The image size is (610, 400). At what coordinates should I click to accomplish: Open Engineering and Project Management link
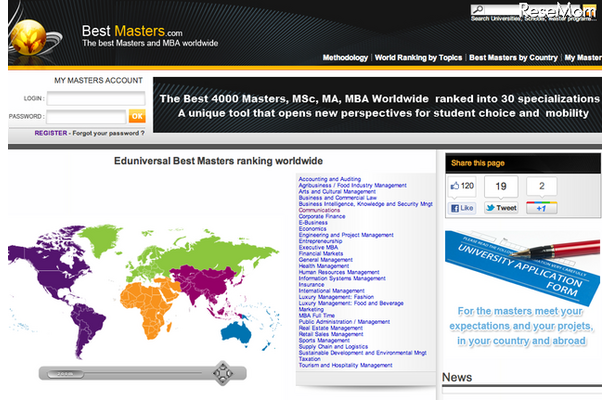pyautogui.click(x=346, y=235)
